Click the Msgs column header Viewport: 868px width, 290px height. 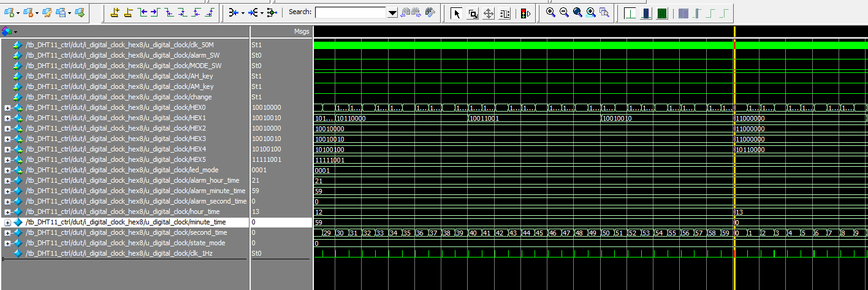pyautogui.click(x=281, y=31)
